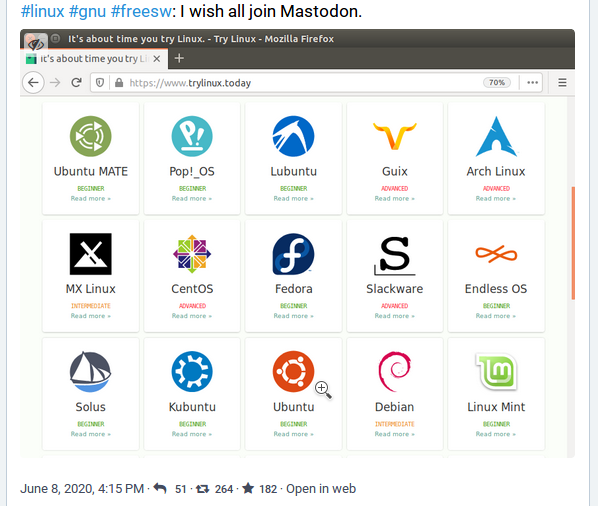The width and height of the screenshot is (598, 506).
Task: Click the MX Linux logo
Action: (91, 254)
